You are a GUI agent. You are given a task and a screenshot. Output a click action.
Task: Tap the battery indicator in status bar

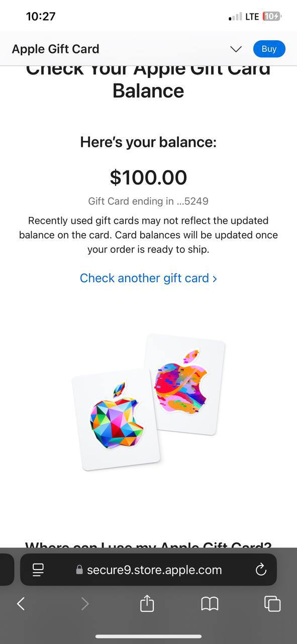[x=272, y=17]
